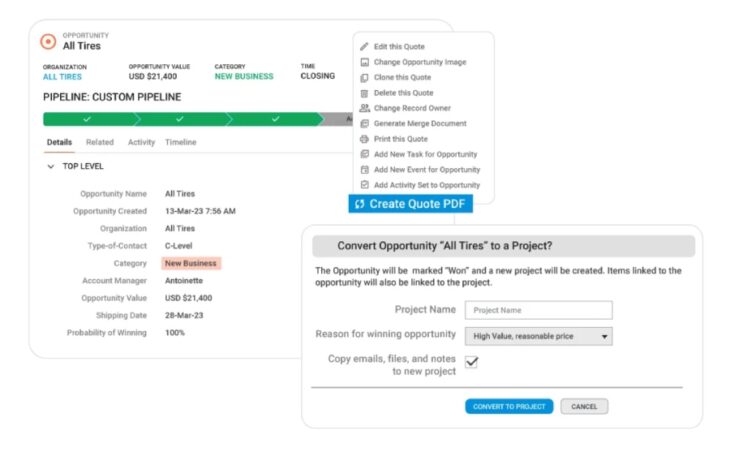The width and height of the screenshot is (730, 470).
Task: Select Print this Quote from menu
Action: pyautogui.click(x=400, y=139)
